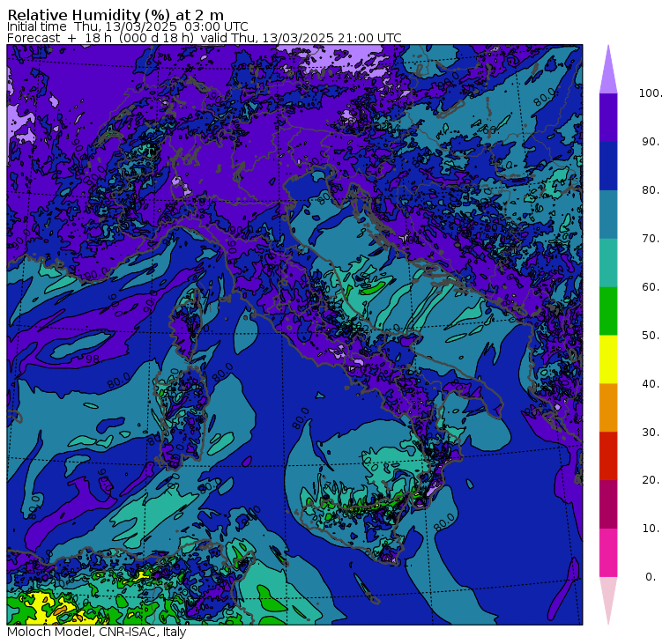The width and height of the screenshot is (670, 644).
Task: Click the green 50–60 colorbar segment
Action: pos(608,311)
